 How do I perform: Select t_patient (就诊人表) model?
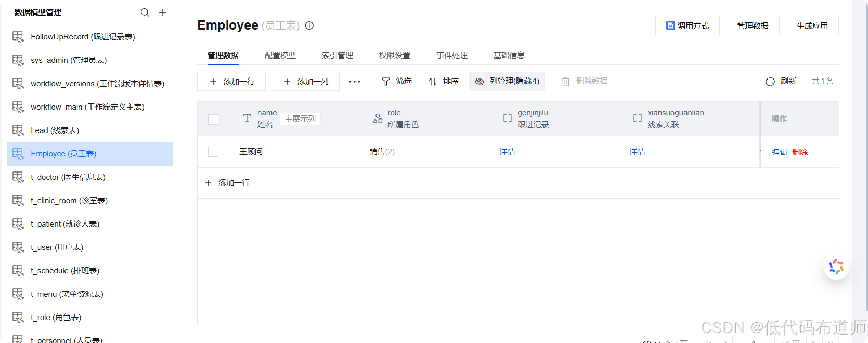click(90, 224)
